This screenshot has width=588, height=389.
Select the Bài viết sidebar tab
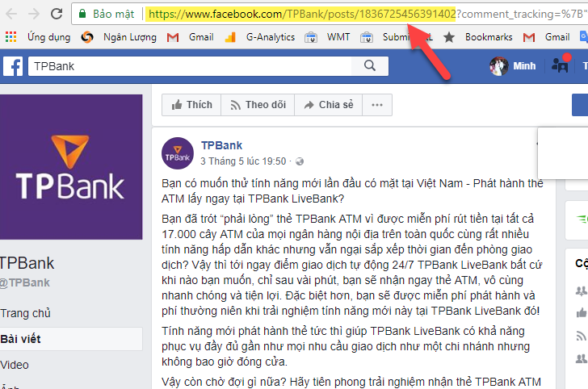click(x=71, y=339)
